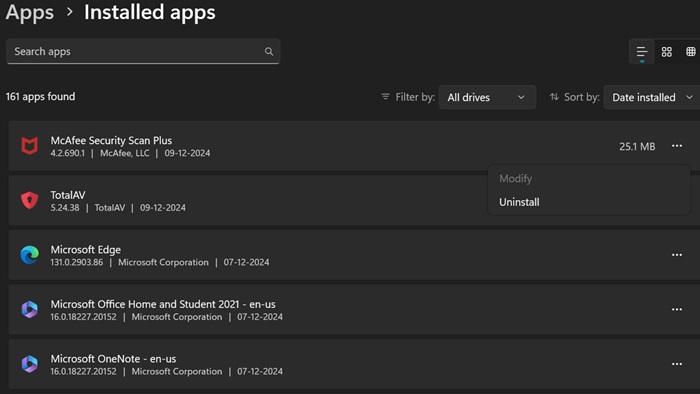The width and height of the screenshot is (700, 394).
Task: Click TotalAV version 5.24.38 text
Action: 65,207
